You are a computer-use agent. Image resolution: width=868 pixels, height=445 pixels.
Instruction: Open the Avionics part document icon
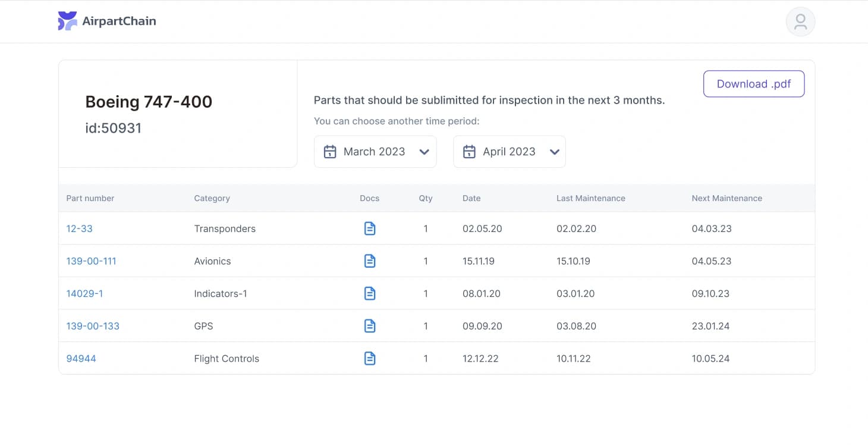coord(370,261)
